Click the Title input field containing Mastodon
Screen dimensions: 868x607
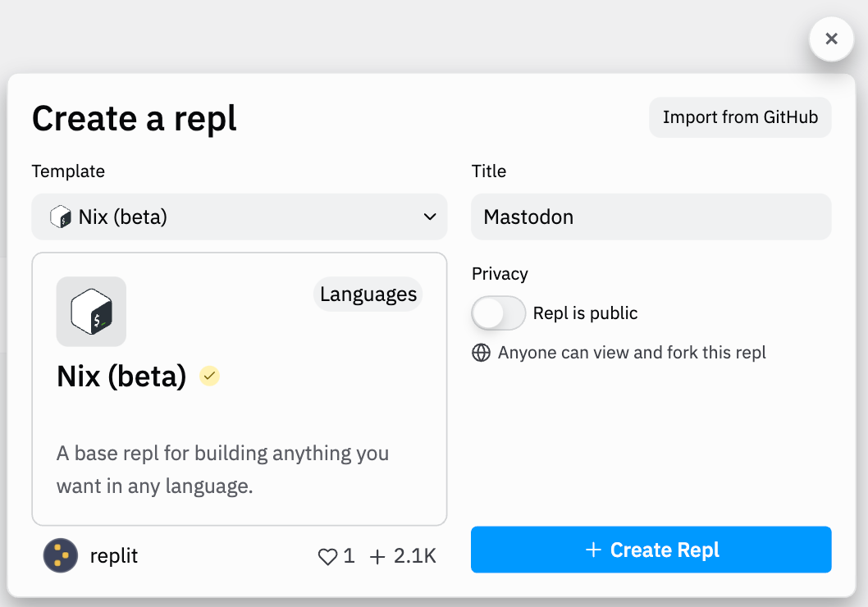pos(651,217)
